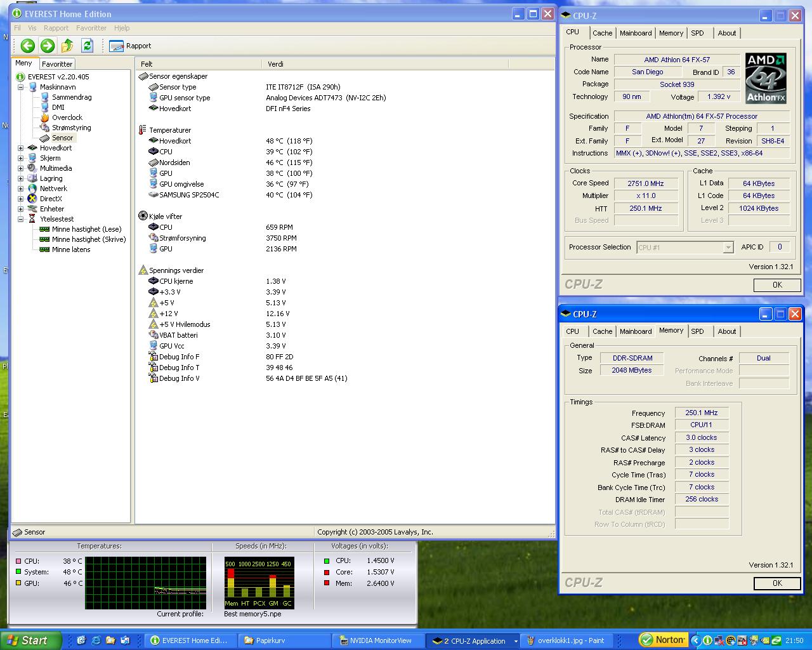Image resolution: width=812 pixels, height=650 pixels.
Task: Select Sammendrag in the tree
Action: 72,97
